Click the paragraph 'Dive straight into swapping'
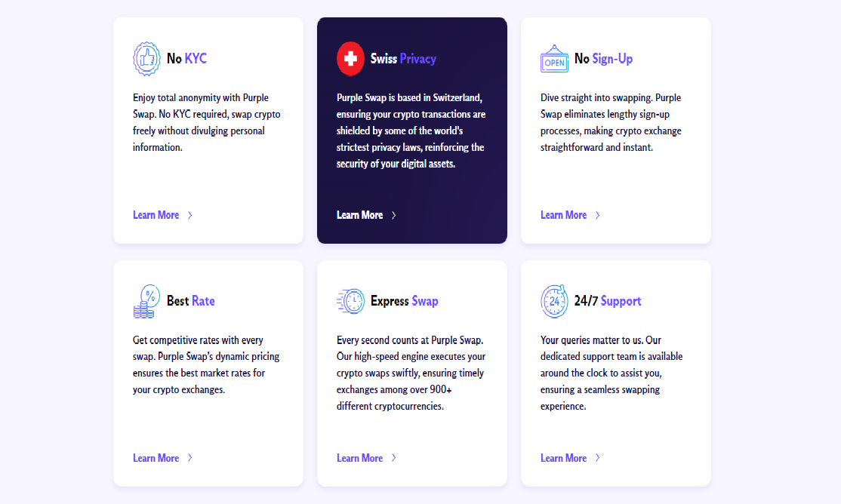The height and width of the screenshot is (504, 841). point(611,122)
